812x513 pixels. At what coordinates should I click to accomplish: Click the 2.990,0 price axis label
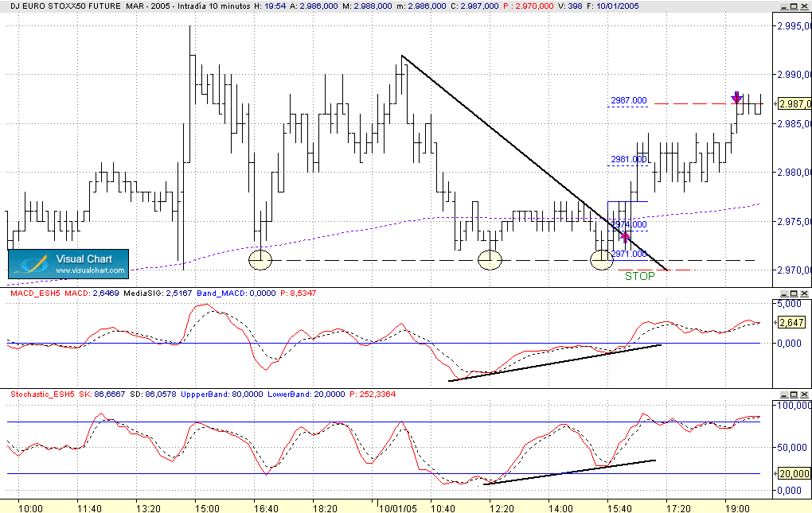coord(794,75)
